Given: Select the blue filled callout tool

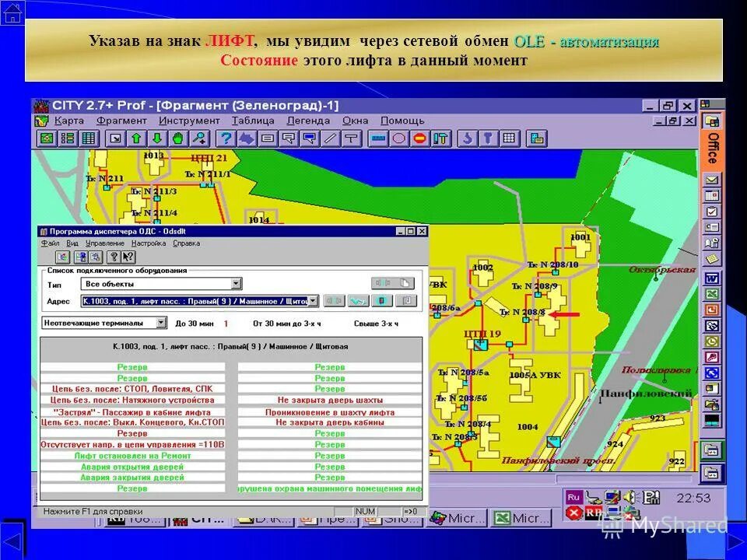Looking at the screenshot, I should coord(310,138).
